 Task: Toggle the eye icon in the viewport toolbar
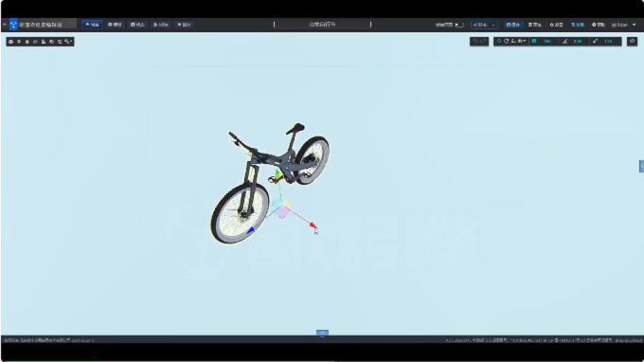pos(632,41)
